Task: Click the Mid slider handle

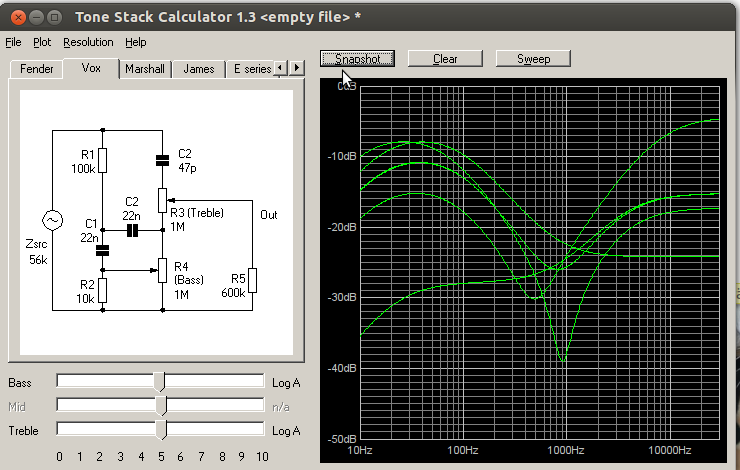Action: 161,405
